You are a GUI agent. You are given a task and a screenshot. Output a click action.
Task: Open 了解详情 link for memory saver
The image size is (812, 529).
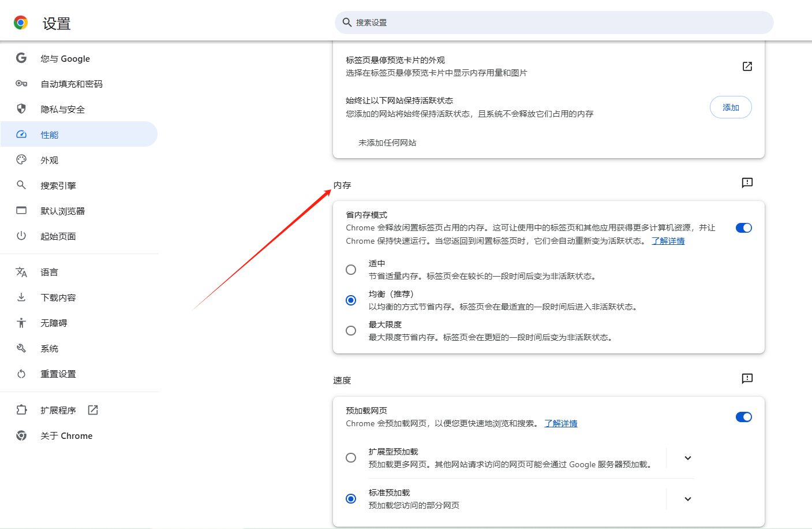click(x=668, y=241)
